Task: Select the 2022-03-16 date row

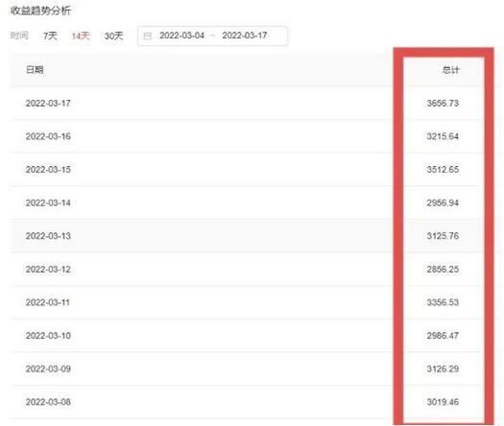Action: 255,136
